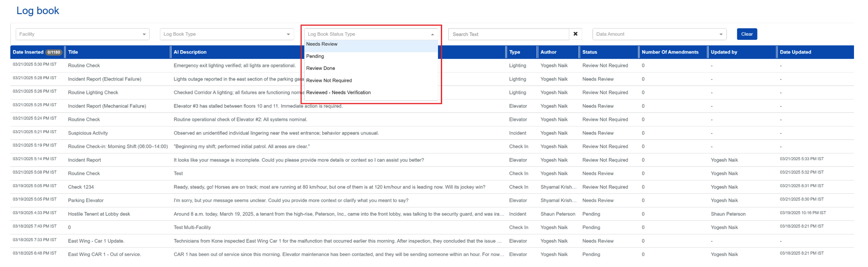Image resolution: width=868 pixels, height=267 pixels.
Task: Select the Parking Elevator log row
Action: point(86,200)
